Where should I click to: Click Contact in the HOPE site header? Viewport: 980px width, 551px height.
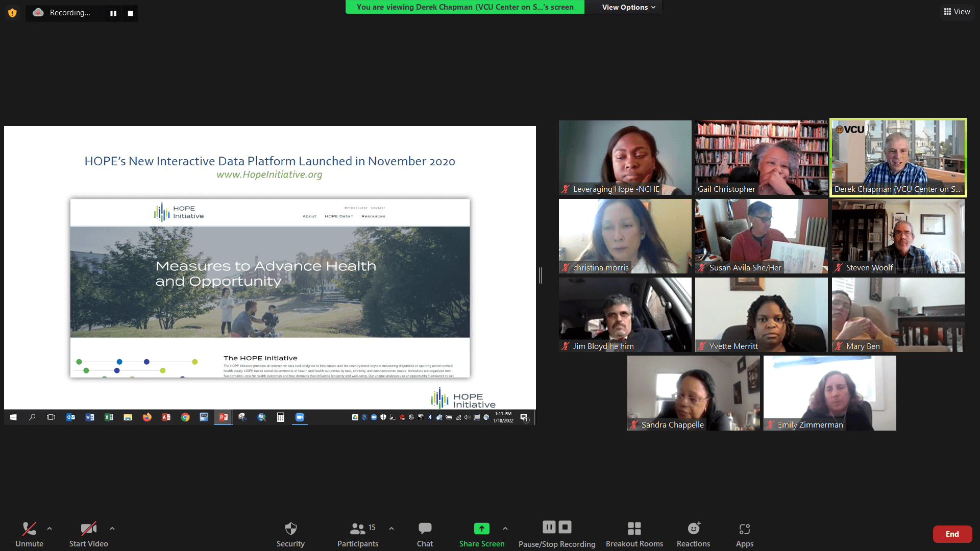[378, 208]
